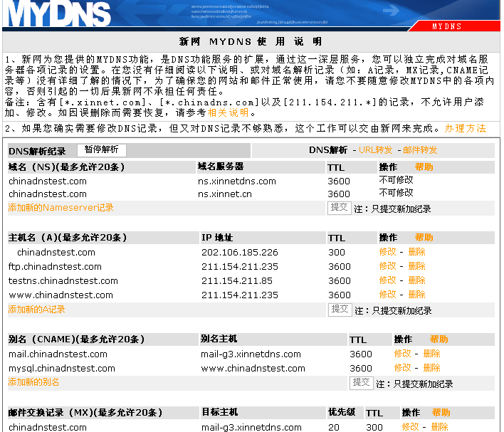
Task: Modify the mail.chinadnstest.com CNAME record
Action: (402, 354)
